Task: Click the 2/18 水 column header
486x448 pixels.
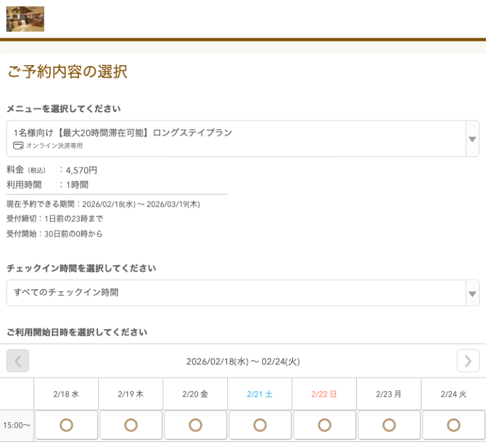Action: pyautogui.click(x=66, y=394)
